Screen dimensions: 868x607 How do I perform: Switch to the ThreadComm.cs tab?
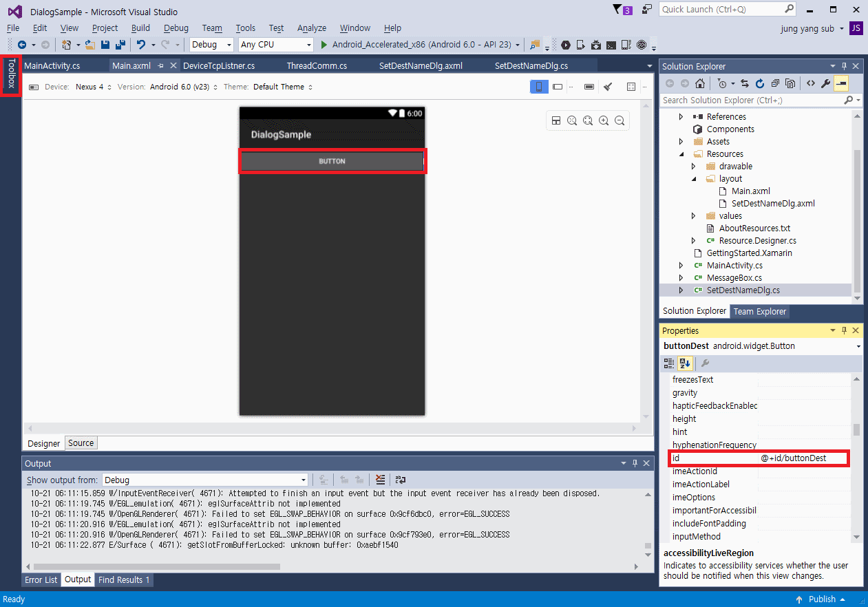click(317, 66)
